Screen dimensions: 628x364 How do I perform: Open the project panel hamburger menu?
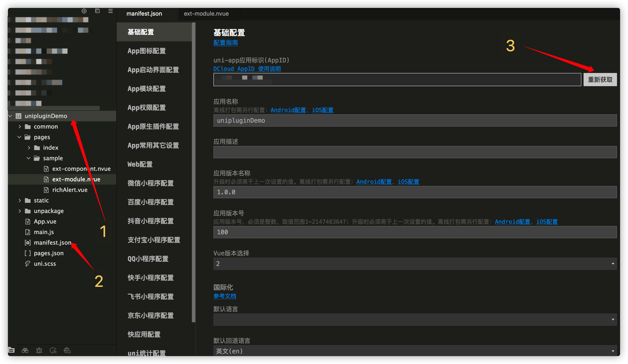coord(110,11)
